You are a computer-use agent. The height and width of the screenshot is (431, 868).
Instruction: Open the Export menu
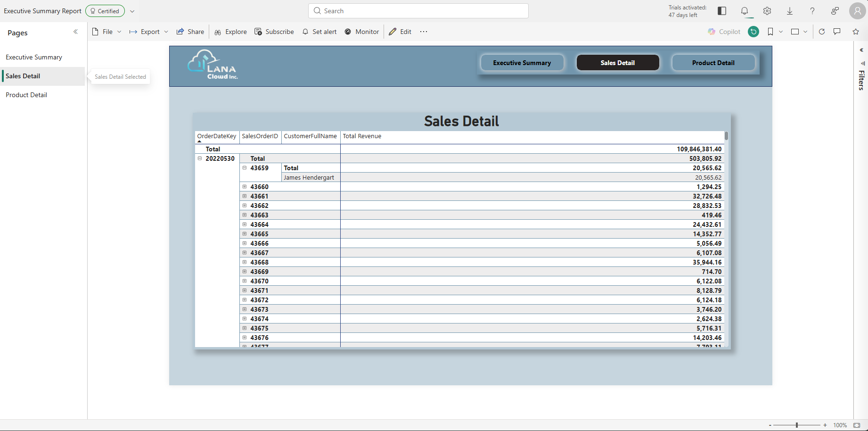pos(149,32)
